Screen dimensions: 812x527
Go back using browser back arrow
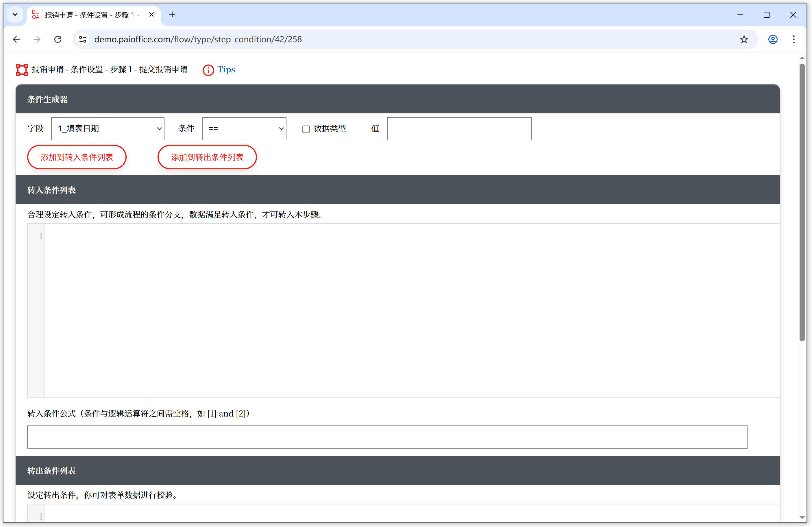click(16, 39)
